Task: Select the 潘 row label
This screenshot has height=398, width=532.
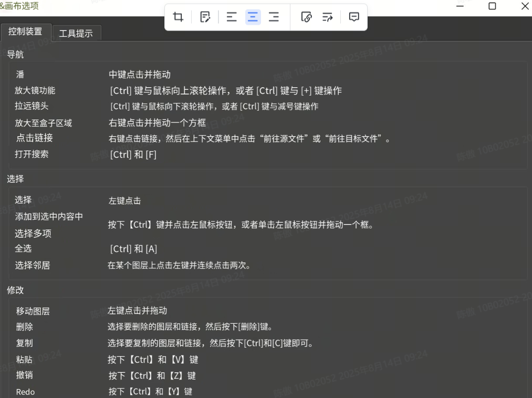Action: coord(20,74)
